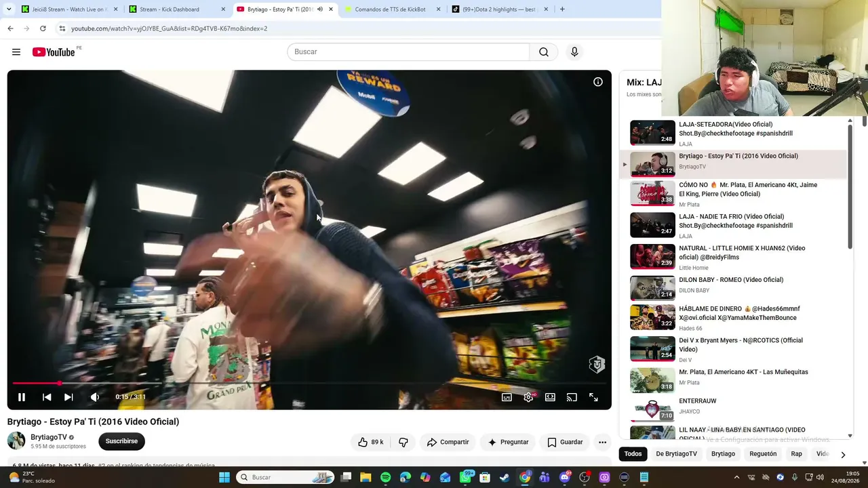Mute the player volume
Image resolution: width=868 pixels, height=488 pixels.
(95, 397)
